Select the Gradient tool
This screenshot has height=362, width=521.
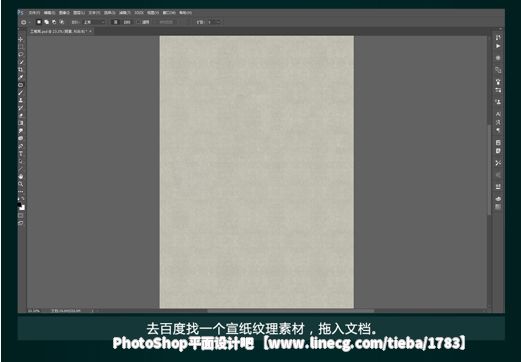click(x=21, y=123)
